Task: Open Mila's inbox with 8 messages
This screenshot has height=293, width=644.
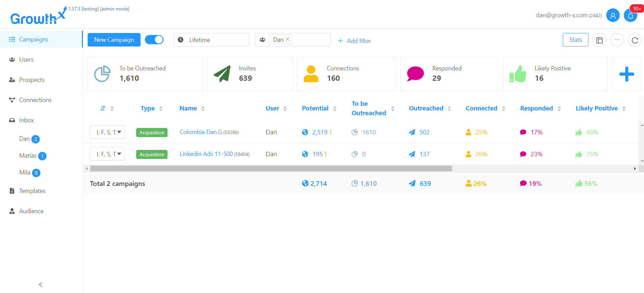Action: coord(30,172)
